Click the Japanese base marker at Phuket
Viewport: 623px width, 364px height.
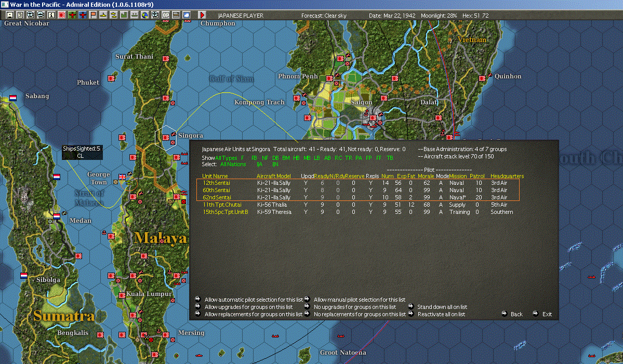point(111,78)
